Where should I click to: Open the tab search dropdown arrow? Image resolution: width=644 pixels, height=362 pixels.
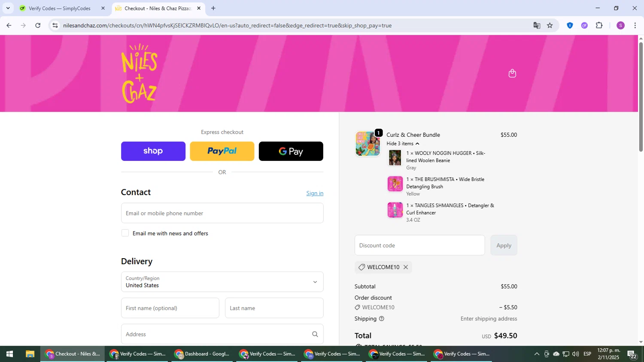pos(8,8)
